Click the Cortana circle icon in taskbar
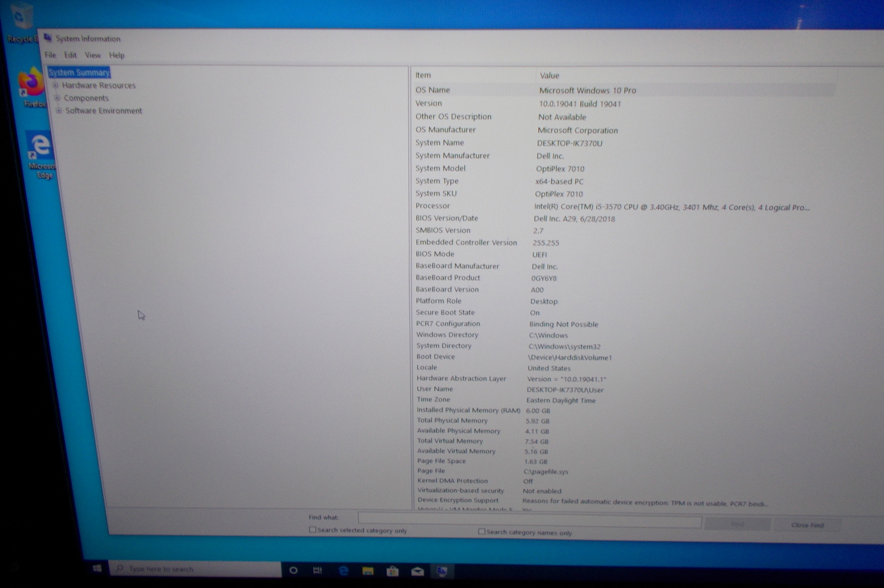The image size is (884, 588). click(x=293, y=570)
